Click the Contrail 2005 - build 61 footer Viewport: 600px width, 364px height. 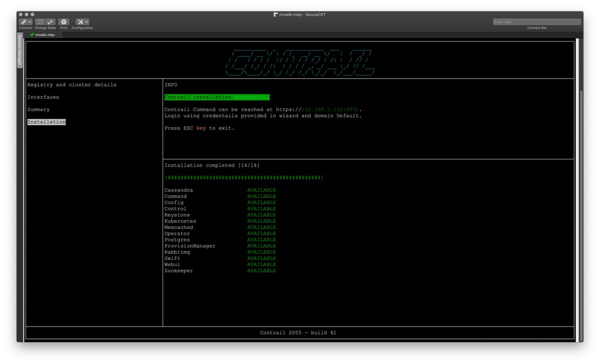pyautogui.click(x=298, y=333)
